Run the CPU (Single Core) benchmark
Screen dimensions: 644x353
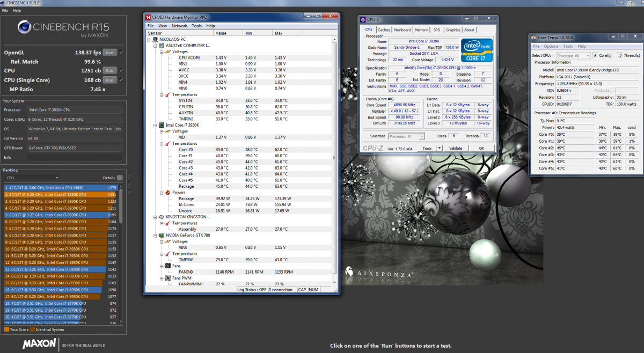pyautogui.click(x=110, y=80)
